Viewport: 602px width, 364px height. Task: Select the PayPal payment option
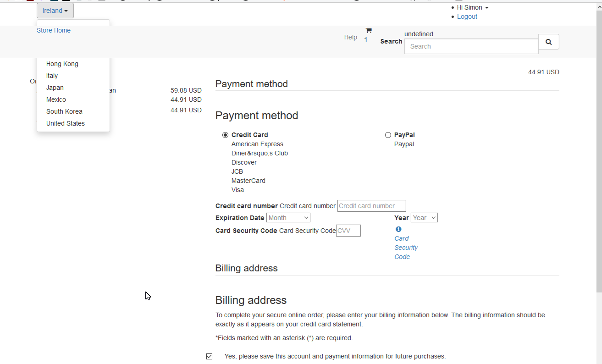click(388, 135)
